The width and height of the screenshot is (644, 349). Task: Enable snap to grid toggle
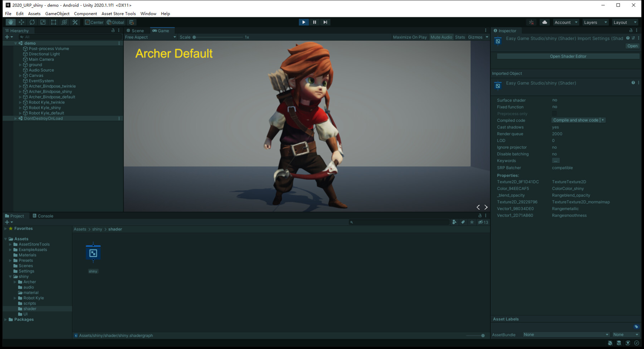(x=131, y=22)
